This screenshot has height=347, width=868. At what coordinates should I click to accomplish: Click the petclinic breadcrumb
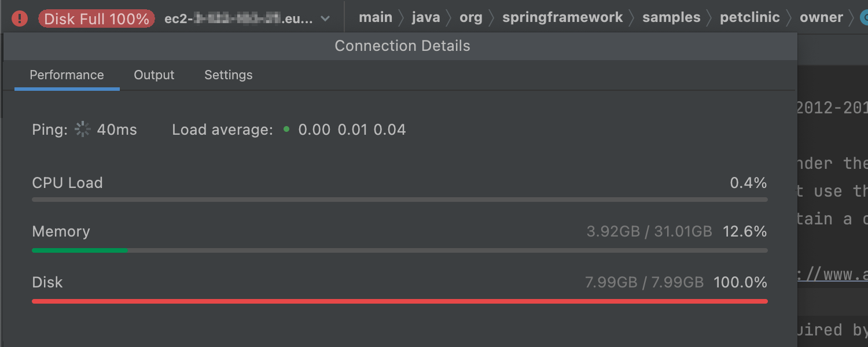(x=750, y=17)
